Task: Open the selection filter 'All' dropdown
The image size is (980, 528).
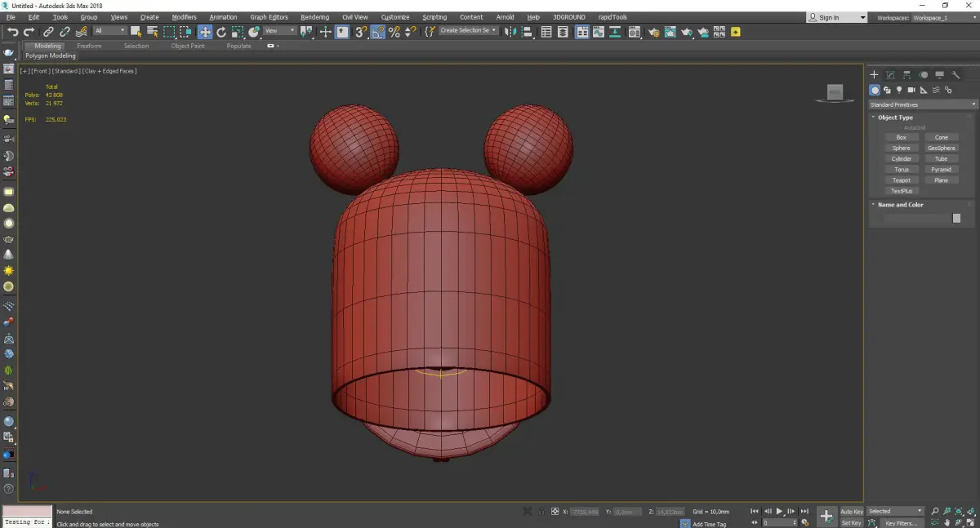Action: 109,31
